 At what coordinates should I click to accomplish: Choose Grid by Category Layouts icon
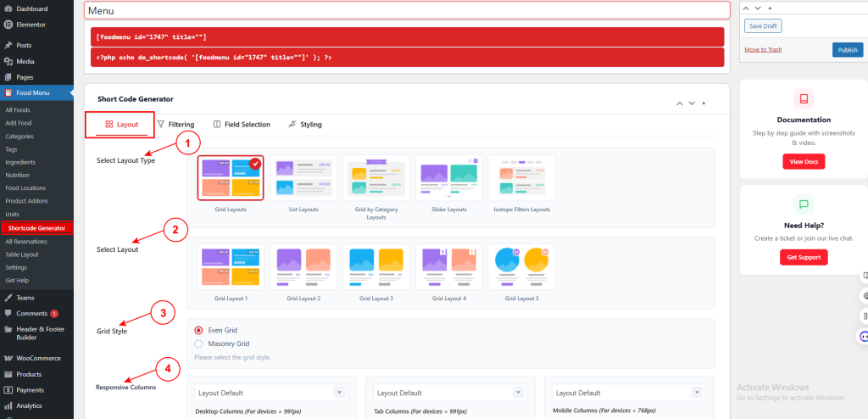coord(376,178)
